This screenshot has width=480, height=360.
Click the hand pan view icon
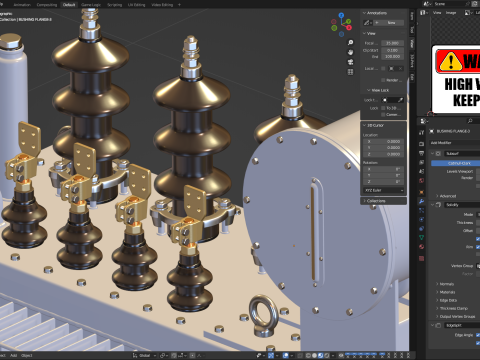coord(350,52)
